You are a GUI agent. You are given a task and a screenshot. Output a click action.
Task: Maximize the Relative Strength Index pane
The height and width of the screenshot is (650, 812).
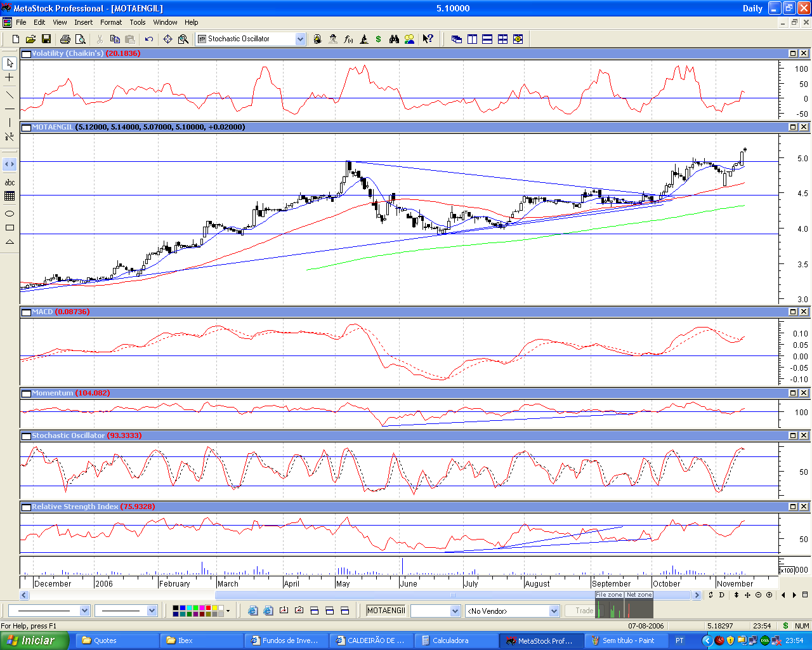[793, 507]
